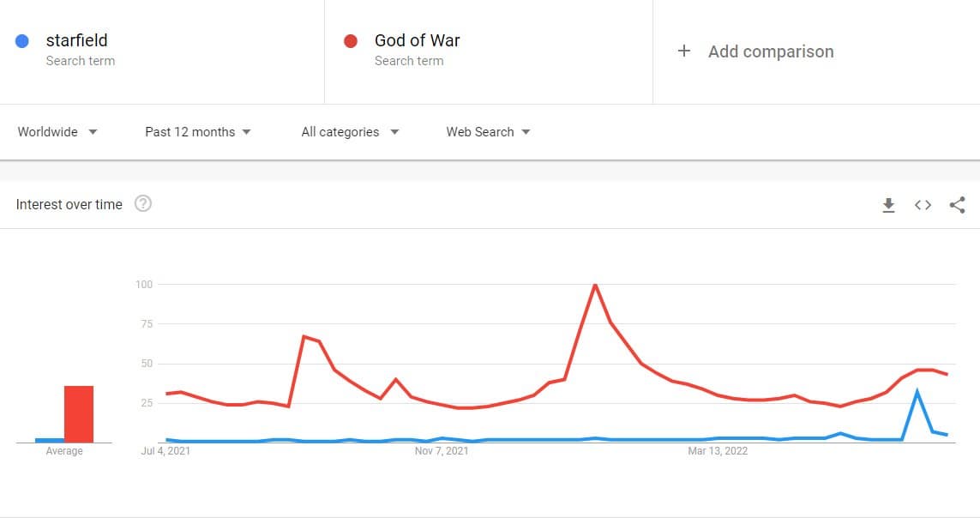The image size is (980, 518).
Task: Click the Interest over time heading
Action: [69, 204]
